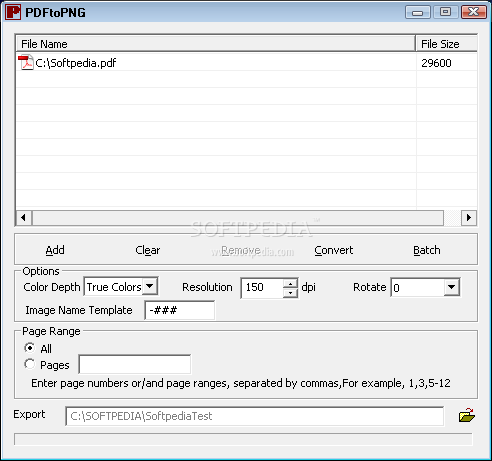This screenshot has width=492, height=461.
Task: Click the PDF file icon beside C:\Softpedia.pdf
Action: click(26, 62)
